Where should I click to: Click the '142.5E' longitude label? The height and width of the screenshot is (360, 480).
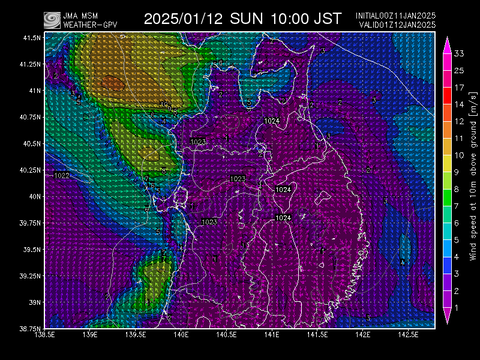[x=408, y=334]
